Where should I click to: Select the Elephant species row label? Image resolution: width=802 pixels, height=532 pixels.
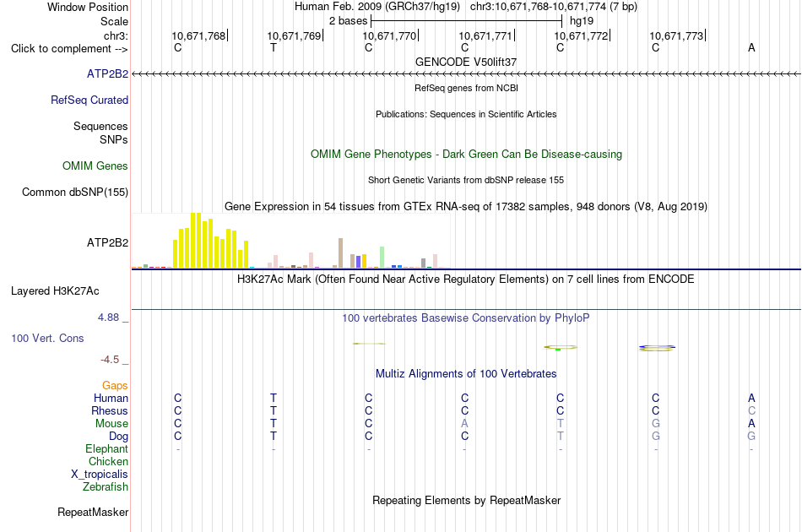[x=107, y=448]
